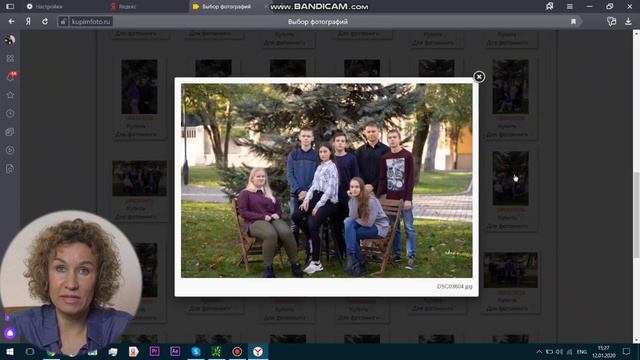Open Adobe After Effects from taskbar

pos(175,351)
